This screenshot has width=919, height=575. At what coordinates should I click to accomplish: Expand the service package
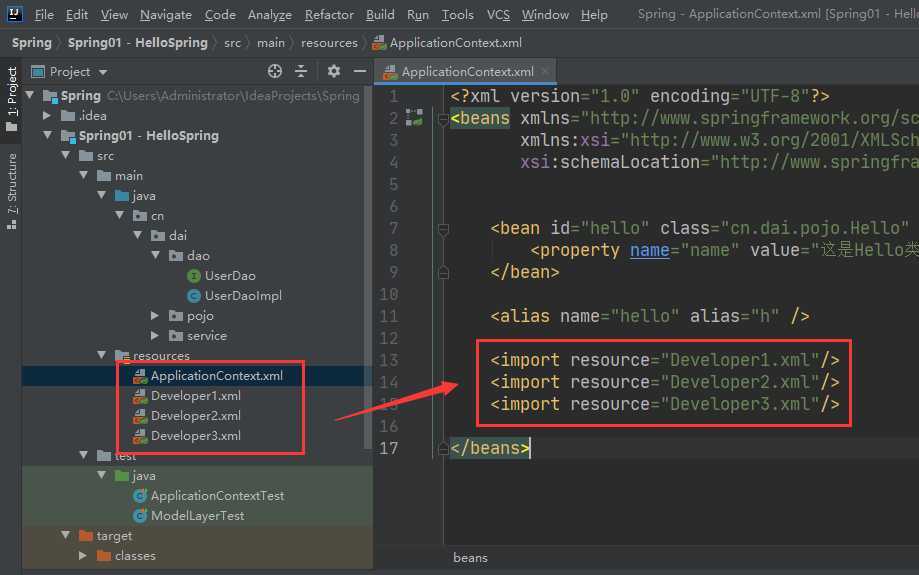(x=155, y=335)
